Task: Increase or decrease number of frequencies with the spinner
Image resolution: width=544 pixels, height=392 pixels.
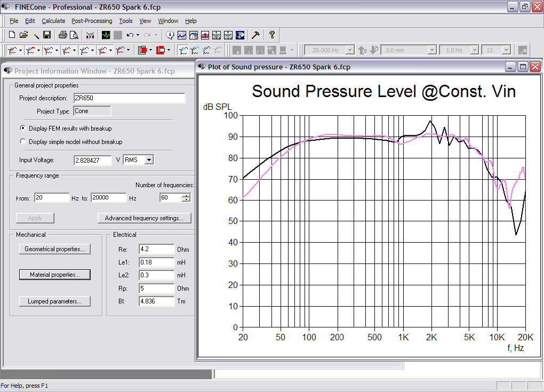Action: tap(186, 198)
